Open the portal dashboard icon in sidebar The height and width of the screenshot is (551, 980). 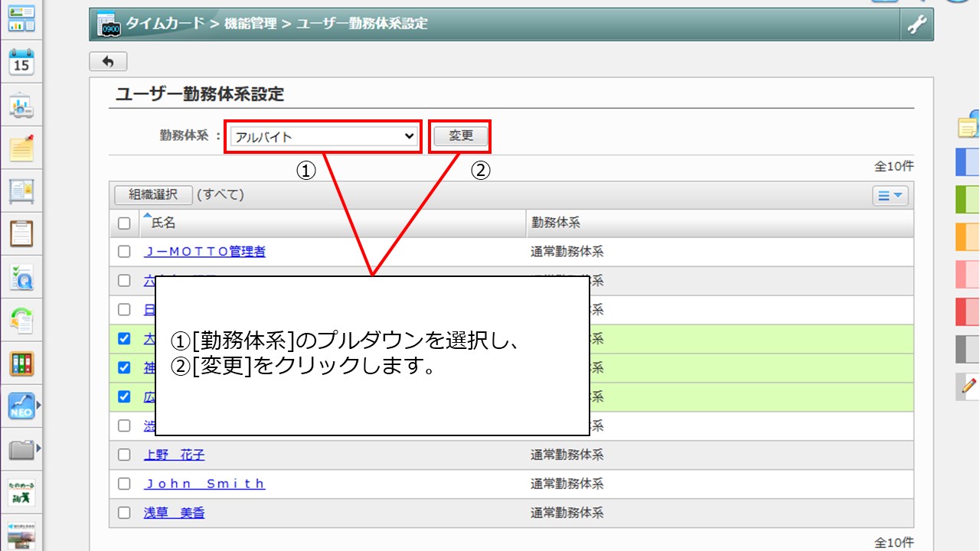click(21, 19)
